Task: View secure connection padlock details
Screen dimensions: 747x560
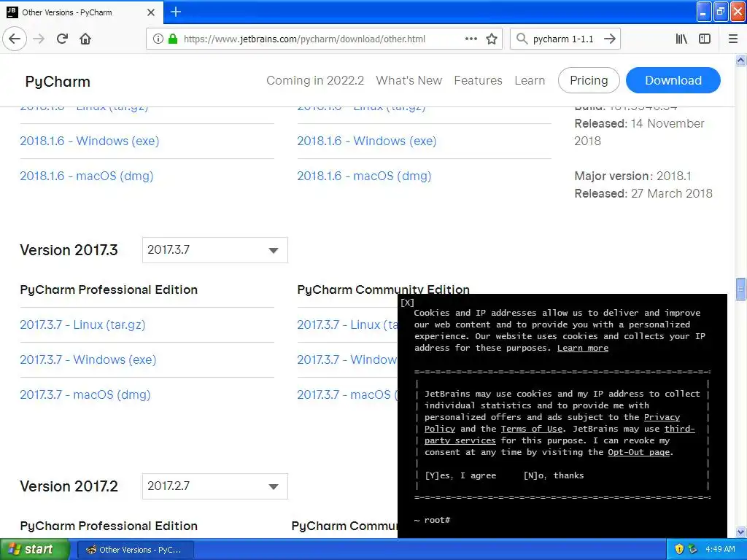Action: click(x=173, y=39)
